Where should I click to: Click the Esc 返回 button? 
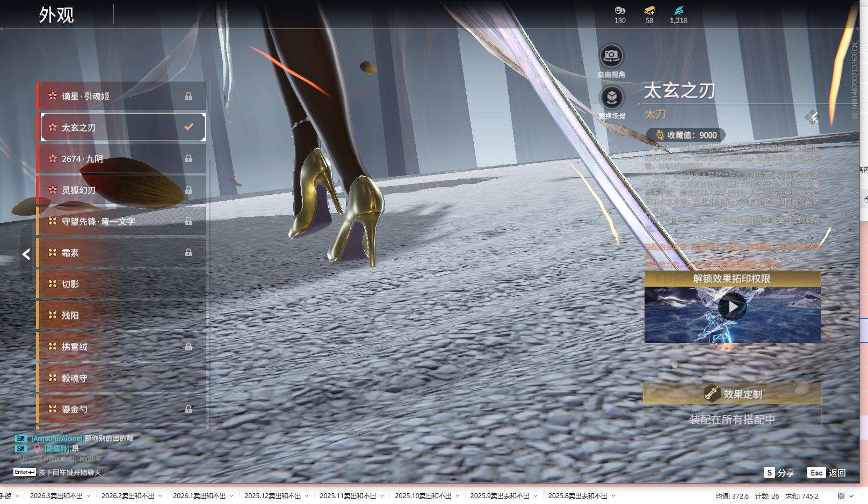[827, 472]
